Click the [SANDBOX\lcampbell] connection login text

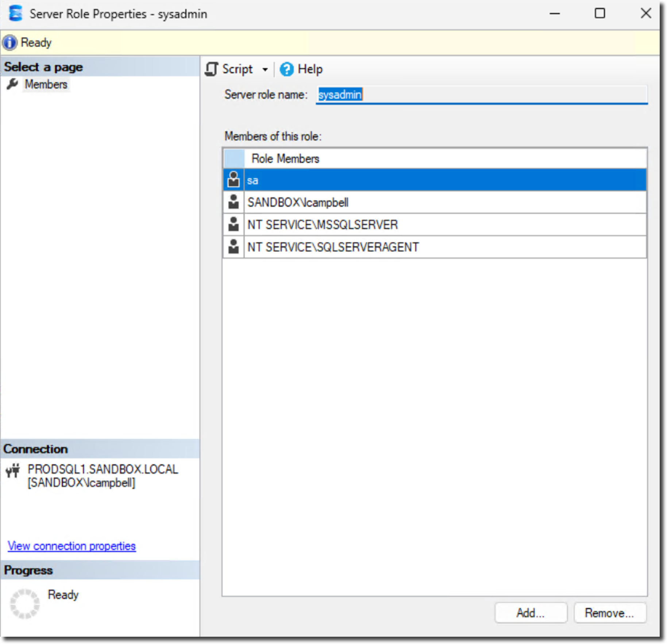(81, 483)
